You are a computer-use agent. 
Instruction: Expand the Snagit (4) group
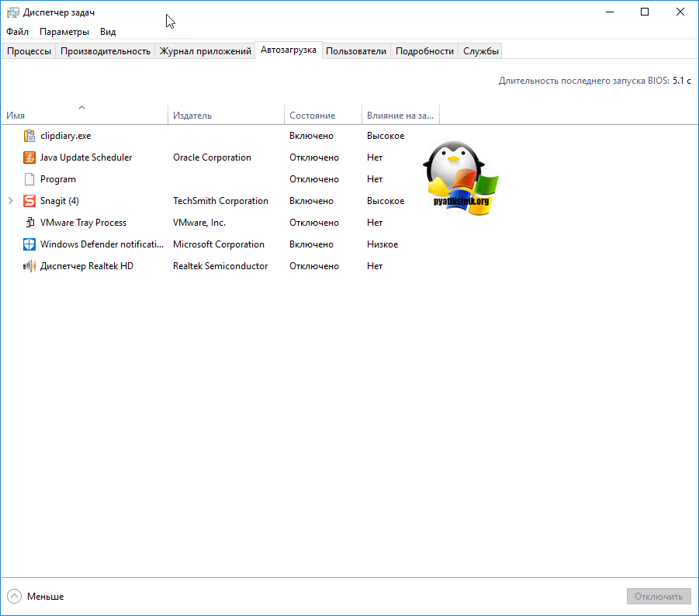coord(11,201)
